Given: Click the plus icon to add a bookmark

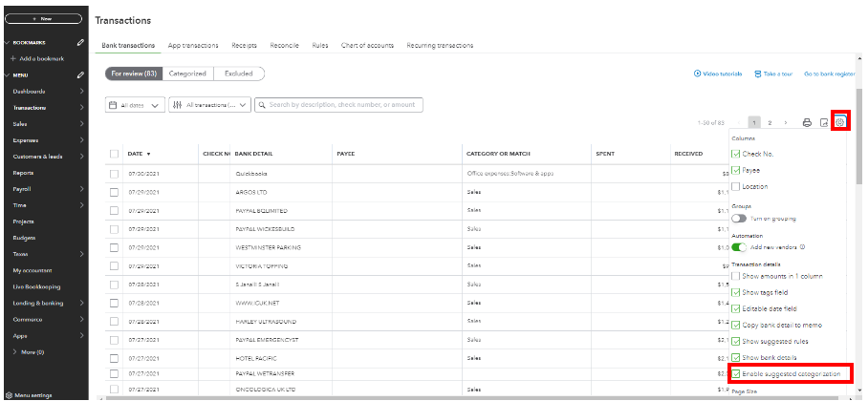Looking at the screenshot, I should (12, 59).
